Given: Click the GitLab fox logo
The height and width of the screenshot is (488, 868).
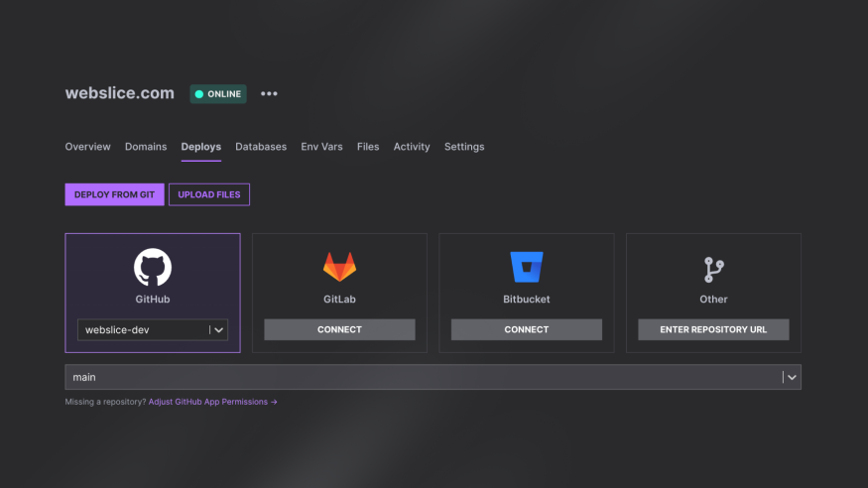Looking at the screenshot, I should pyautogui.click(x=339, y=267).
